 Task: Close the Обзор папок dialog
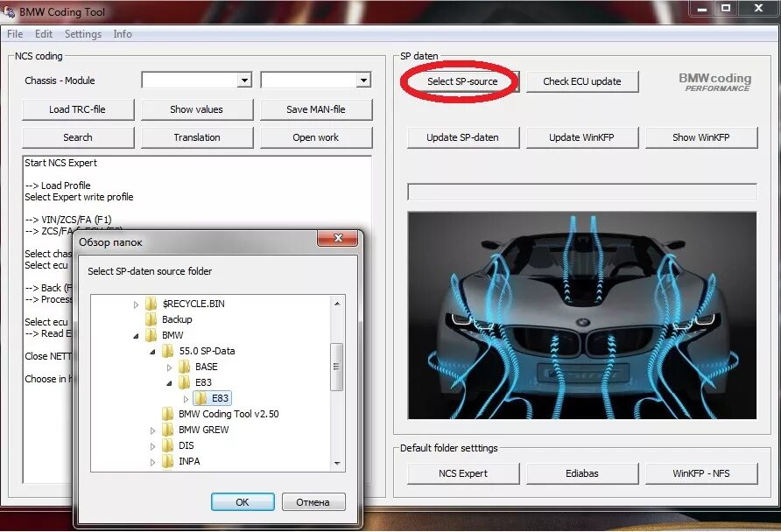coord(338,238)
